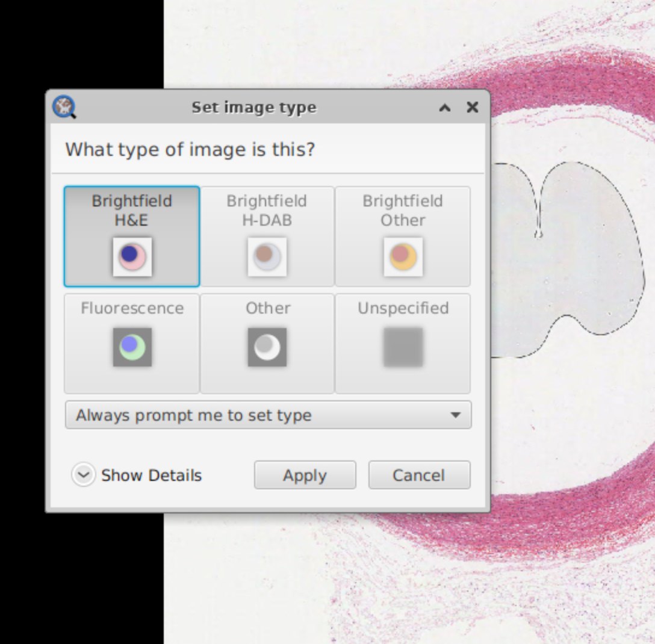Click the Brightfield H&E stain icon

coord(132,256)
